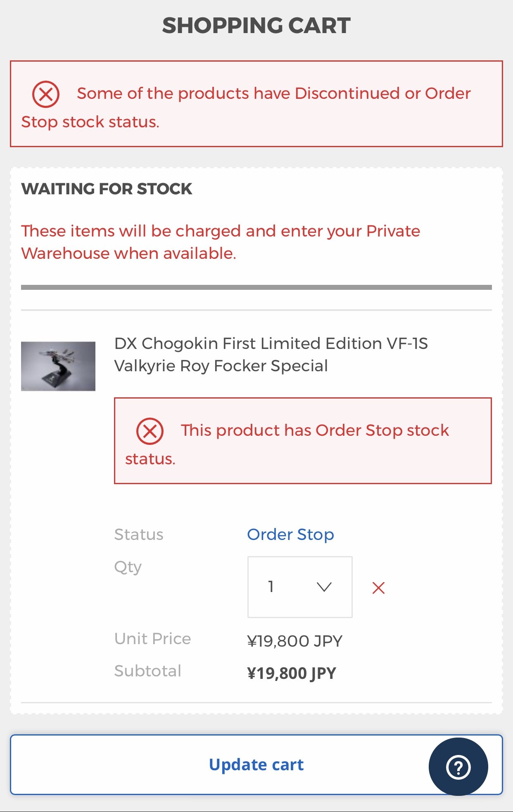This screenshot has height=812, width=513.
Task: Open the quantity dropdown showing 1
Action: click(x=300, y=587)
